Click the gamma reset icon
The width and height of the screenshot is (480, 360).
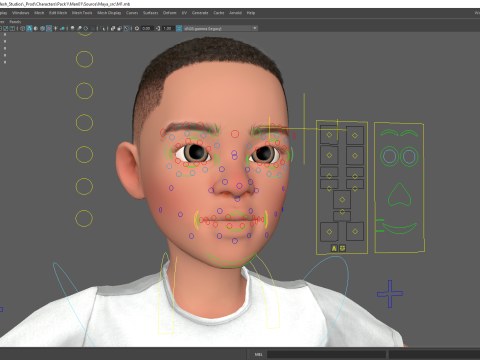pyautogui.click(x=158, y=28)
